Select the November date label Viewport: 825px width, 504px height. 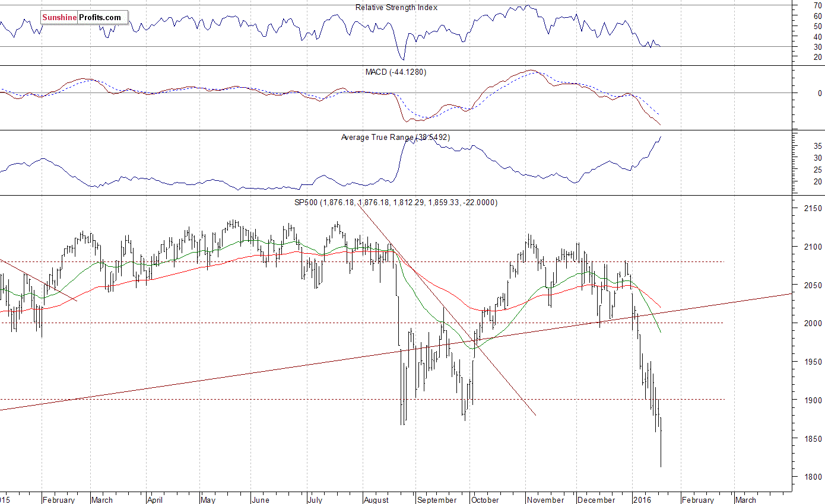(x=546, y=500)
